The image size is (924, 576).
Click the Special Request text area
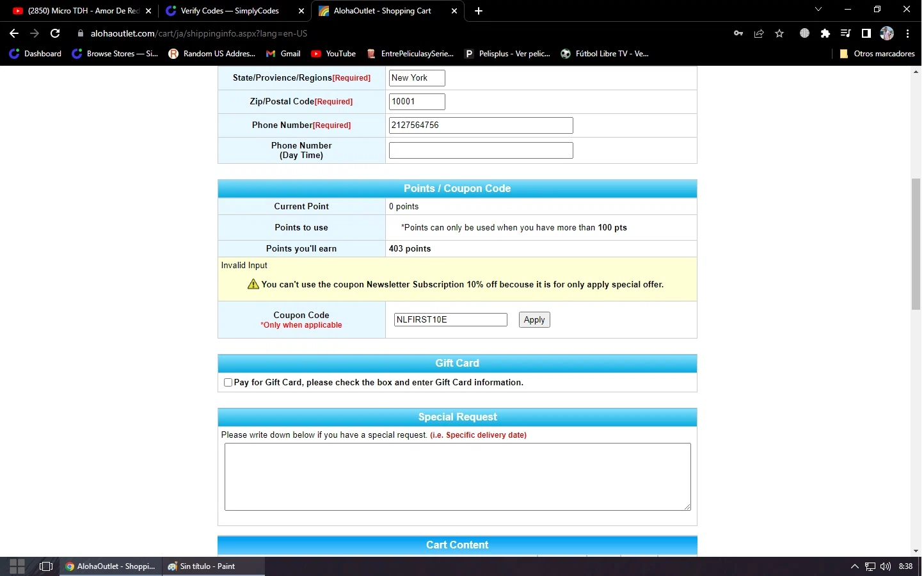tap(458, 477)
